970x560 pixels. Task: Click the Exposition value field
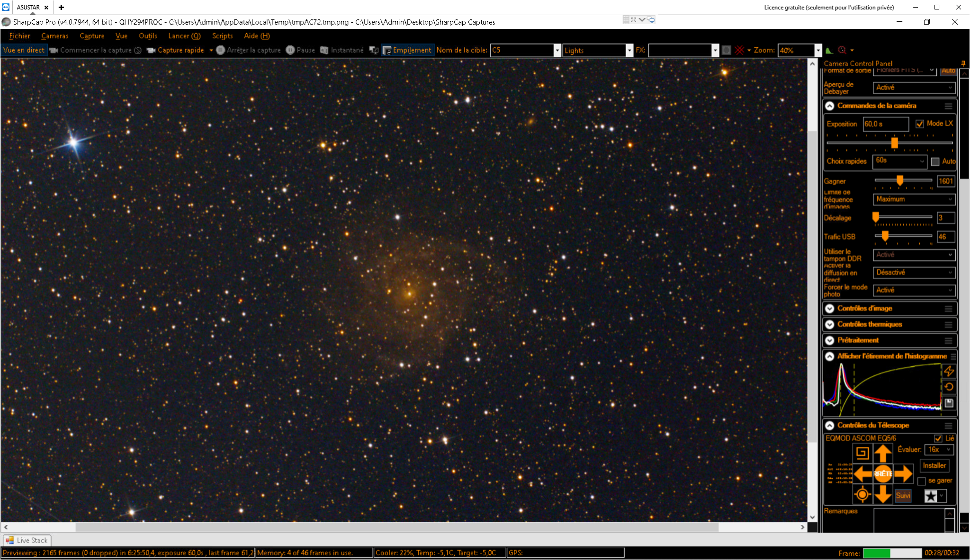click(885, 124)
